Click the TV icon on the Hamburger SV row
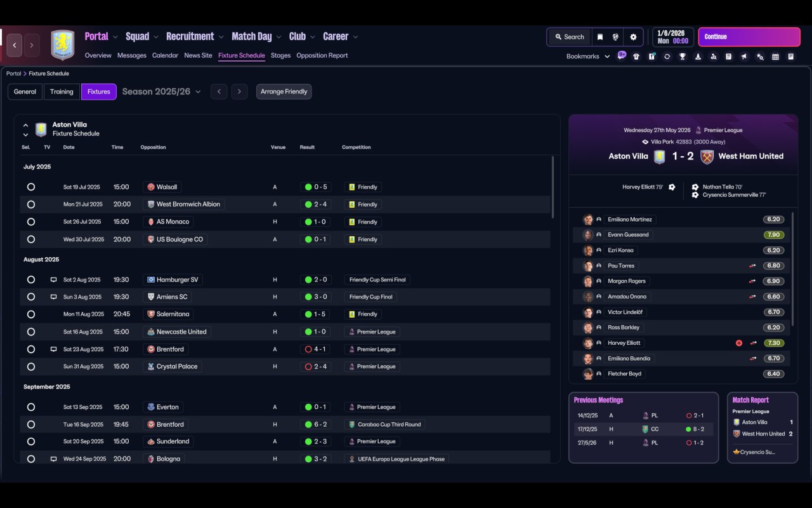This screenshot has width=812, height=508. point(54,279)
